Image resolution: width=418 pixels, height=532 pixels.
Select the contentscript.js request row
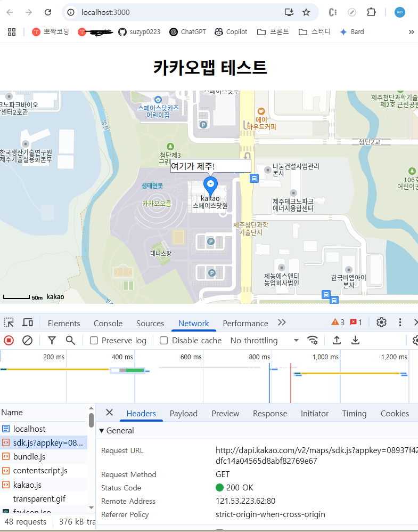coord(44,471)
